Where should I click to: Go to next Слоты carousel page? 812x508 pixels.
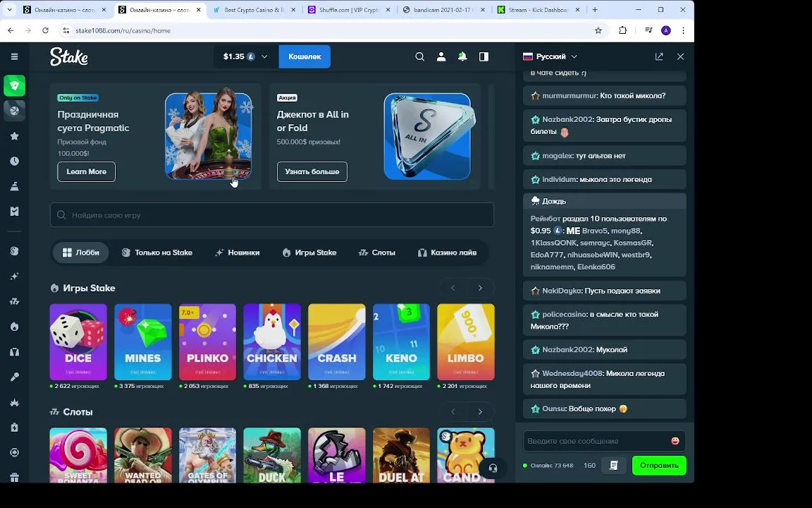(480, 412)
